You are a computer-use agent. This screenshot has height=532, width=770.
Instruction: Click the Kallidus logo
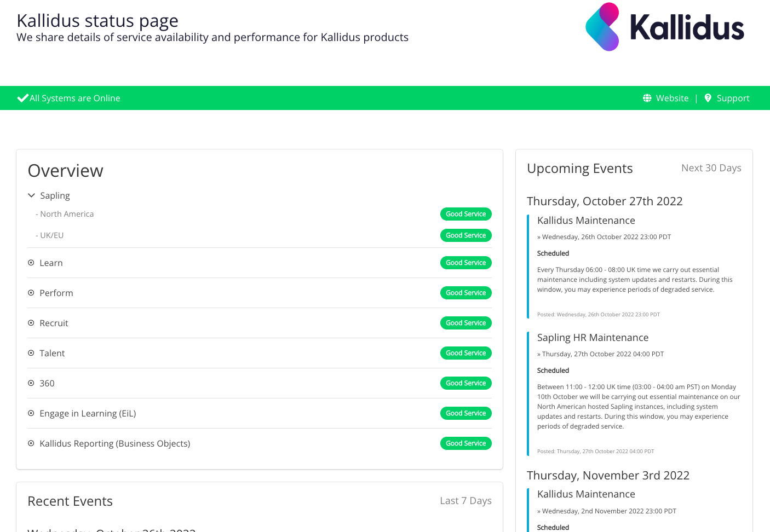(x=664, y=27)
